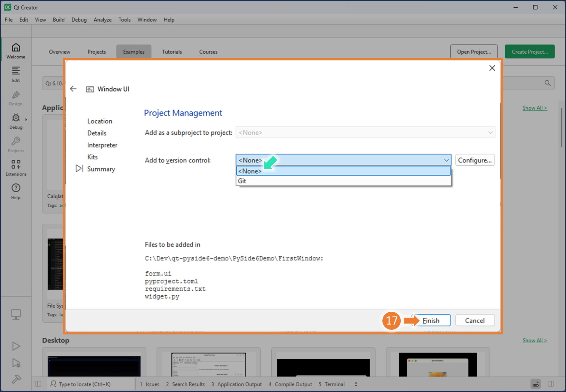Open the Issues output pane

pyautogui.click(x=150, y=384)
